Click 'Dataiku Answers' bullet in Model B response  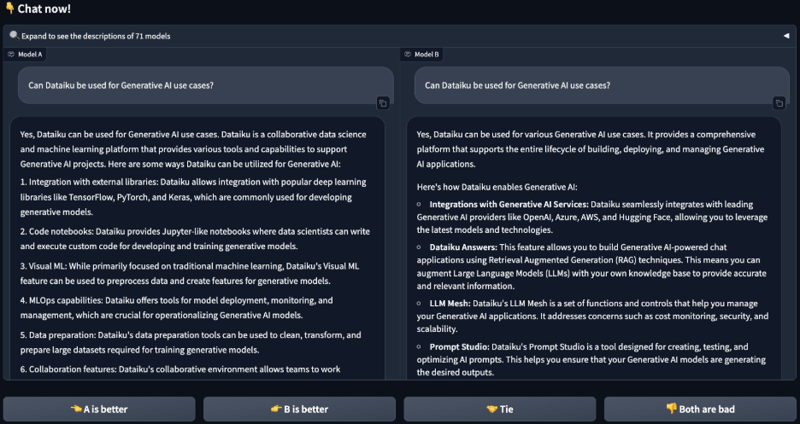(x=468, y=245)
